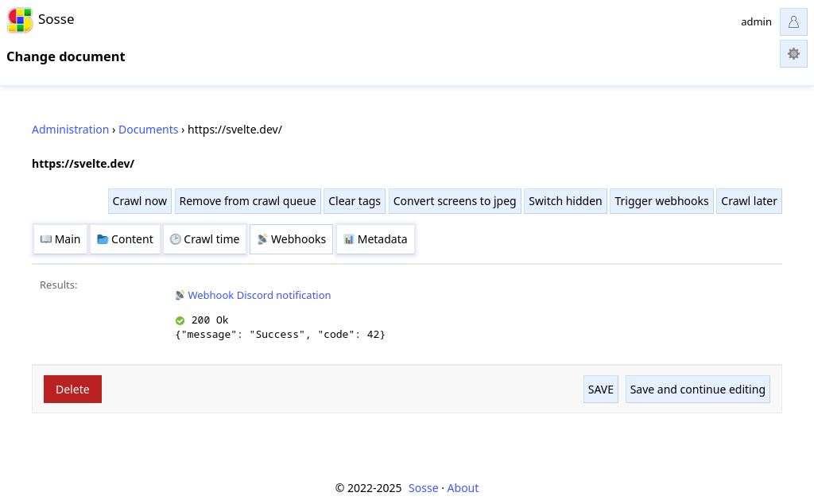Viewport: 814px width, 504px height.
Task: Click the https://svelte.dev/ breadcrumb text
Action: (235, 130)
